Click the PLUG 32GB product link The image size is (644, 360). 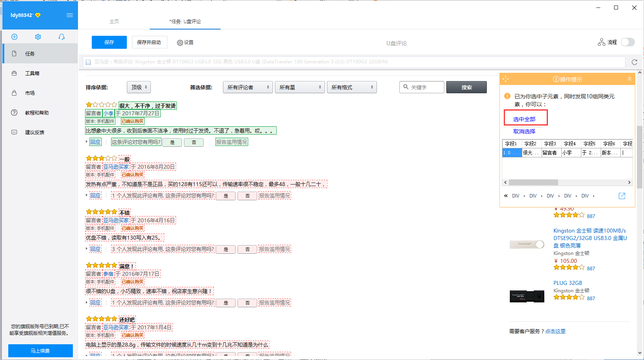click(x=568, y=283)
